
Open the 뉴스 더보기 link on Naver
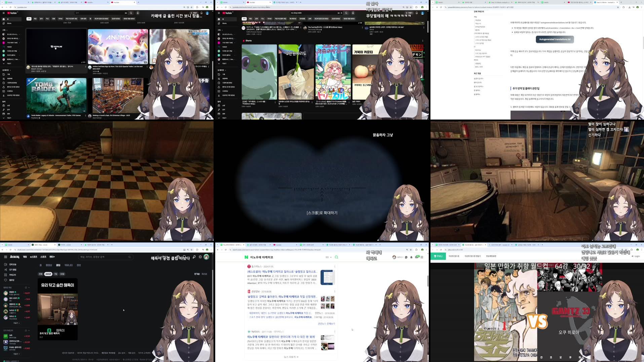pos(291,357)
